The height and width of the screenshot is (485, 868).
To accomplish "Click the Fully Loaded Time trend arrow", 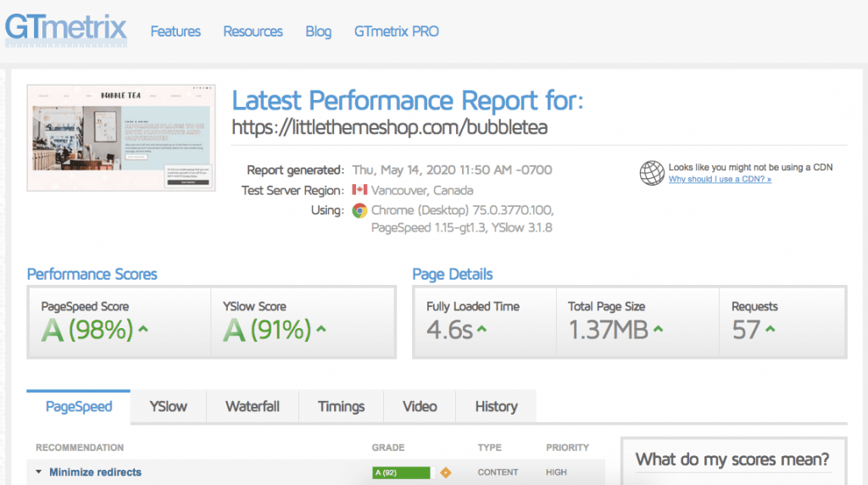I will click(481, 329).
